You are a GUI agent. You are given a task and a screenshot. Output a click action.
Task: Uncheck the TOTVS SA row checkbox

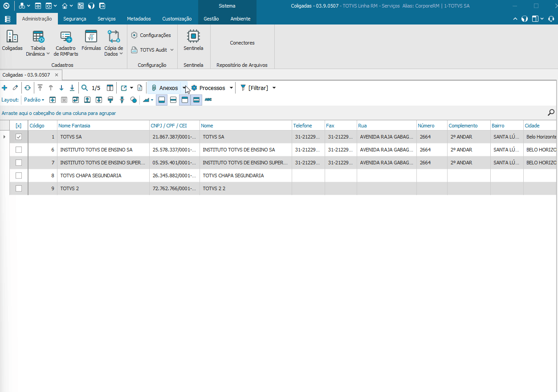point(19,137)
